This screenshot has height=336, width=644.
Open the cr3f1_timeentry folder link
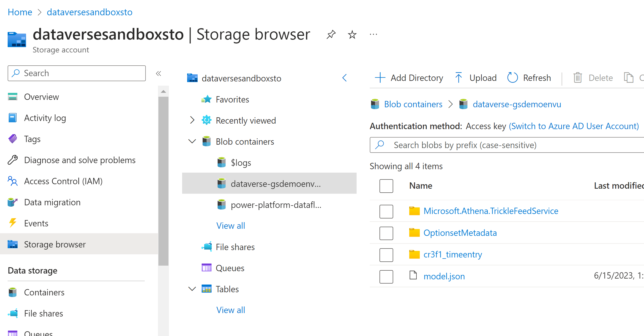[x=453, y=255]
